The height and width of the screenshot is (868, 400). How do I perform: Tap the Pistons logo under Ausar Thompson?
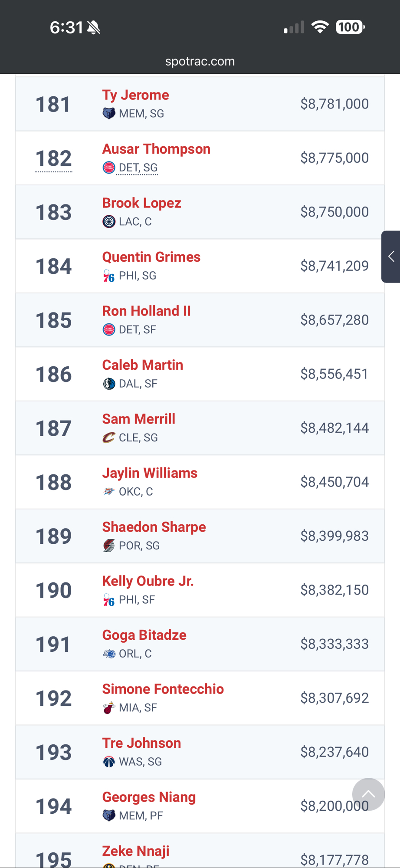tap(108, 168)
